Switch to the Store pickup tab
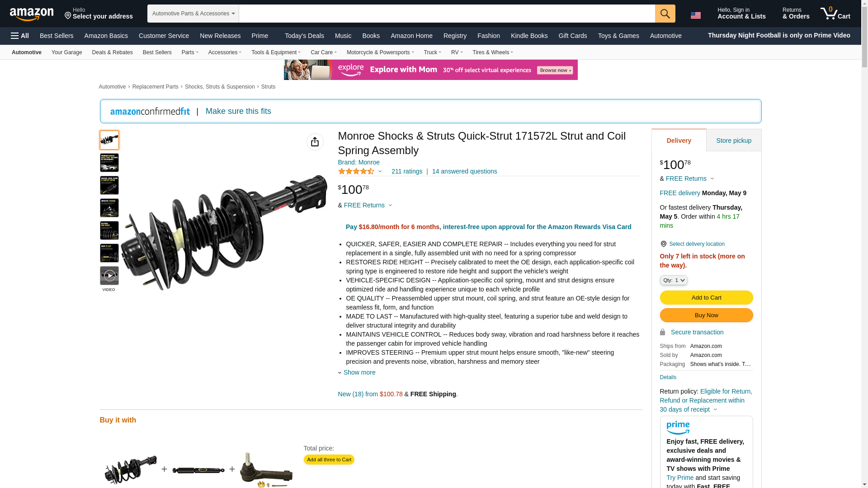Viewport: 868px width, 488px height. (733, 141)
